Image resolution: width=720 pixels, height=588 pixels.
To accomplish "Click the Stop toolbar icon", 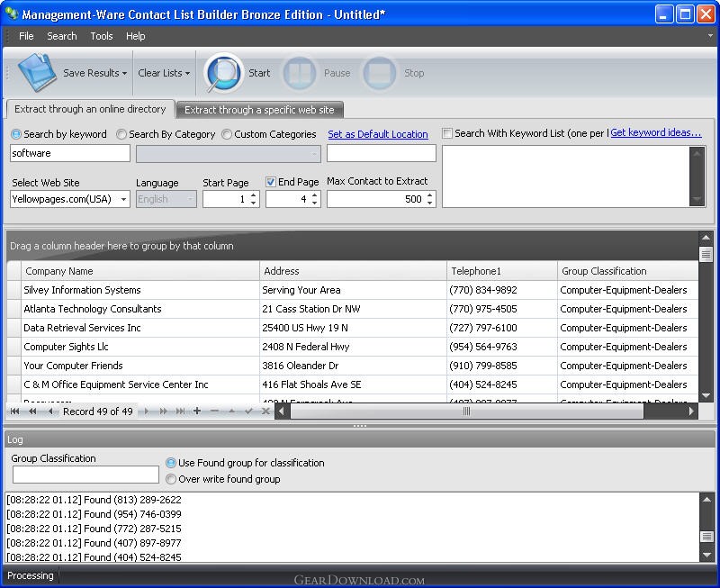I will [x=379, y=73].
